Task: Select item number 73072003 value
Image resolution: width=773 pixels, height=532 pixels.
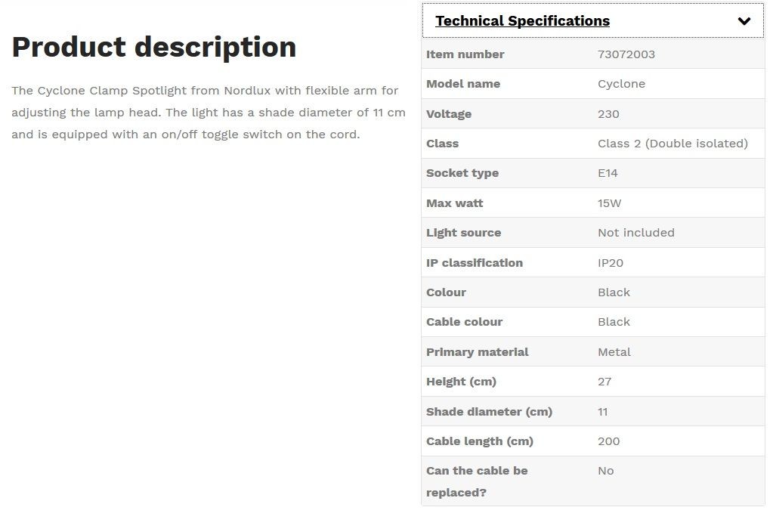Action: (x=626, y=54)
